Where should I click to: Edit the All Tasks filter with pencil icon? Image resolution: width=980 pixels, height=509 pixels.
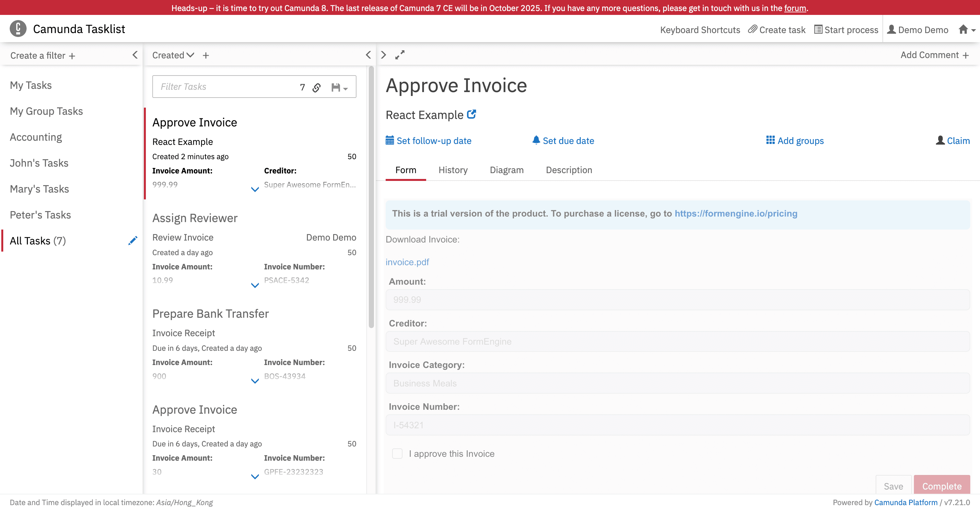(133, 240)
